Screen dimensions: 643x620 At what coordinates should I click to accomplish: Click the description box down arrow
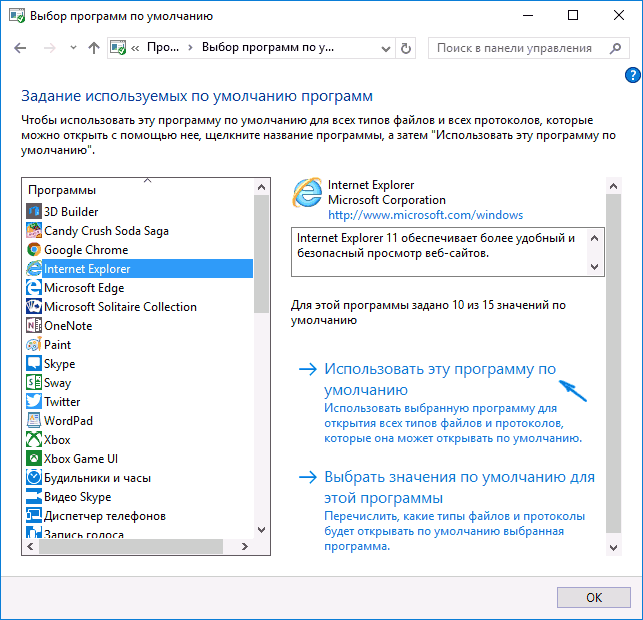coord(595,267)
